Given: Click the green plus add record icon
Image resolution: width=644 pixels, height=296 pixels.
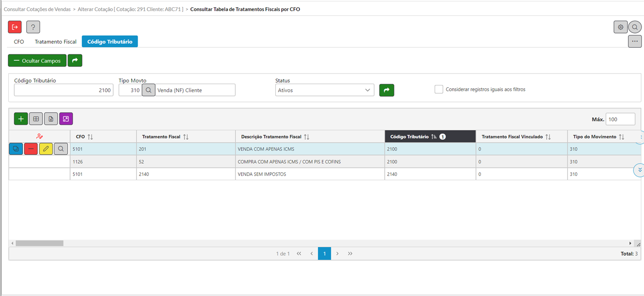Looking at the screenshot, I should pos(21,119).
